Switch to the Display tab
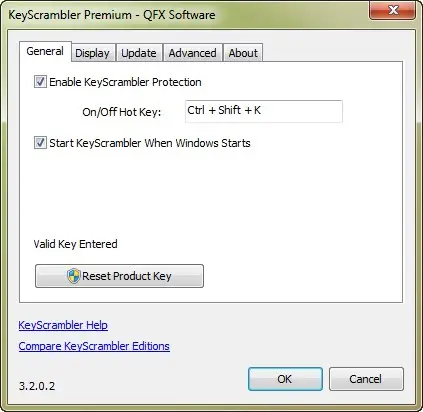This screenshot has width=423, height=412. pos(93,53)
